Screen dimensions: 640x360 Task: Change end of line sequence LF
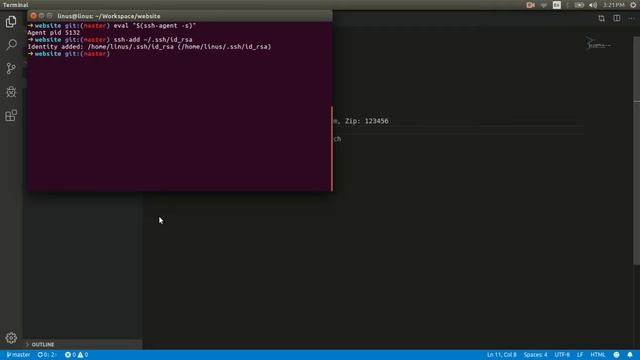pos(580,355)
